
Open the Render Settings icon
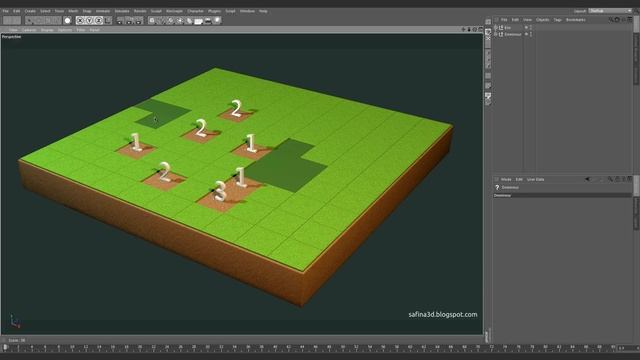138,20
